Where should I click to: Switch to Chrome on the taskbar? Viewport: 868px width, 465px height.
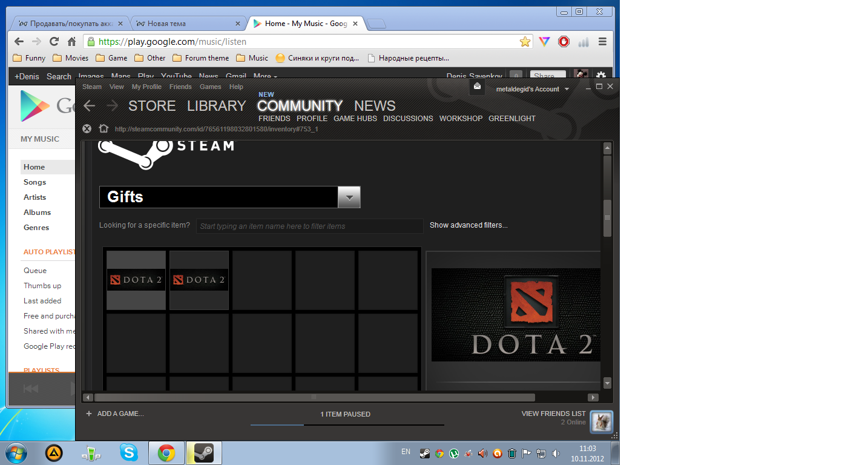tap(166, 452)
